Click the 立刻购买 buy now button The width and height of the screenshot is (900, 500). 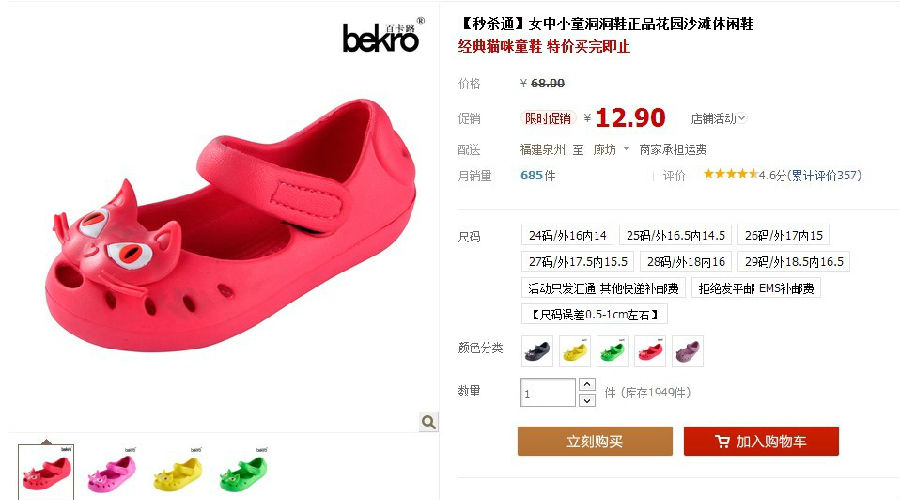click(595, 441)
